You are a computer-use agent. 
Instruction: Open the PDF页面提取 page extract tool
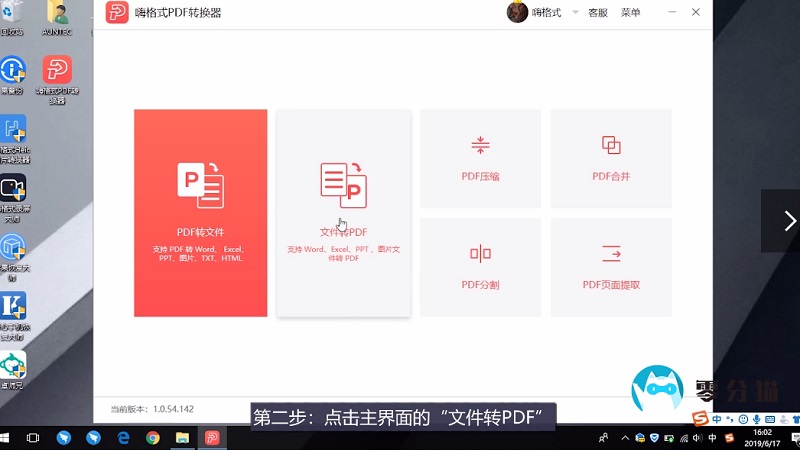(611, 266)
